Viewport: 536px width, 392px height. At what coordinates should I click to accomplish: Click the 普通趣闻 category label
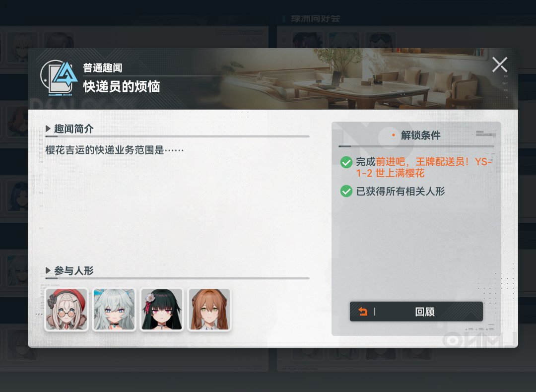pyautogui.click(x=103, y=67)
